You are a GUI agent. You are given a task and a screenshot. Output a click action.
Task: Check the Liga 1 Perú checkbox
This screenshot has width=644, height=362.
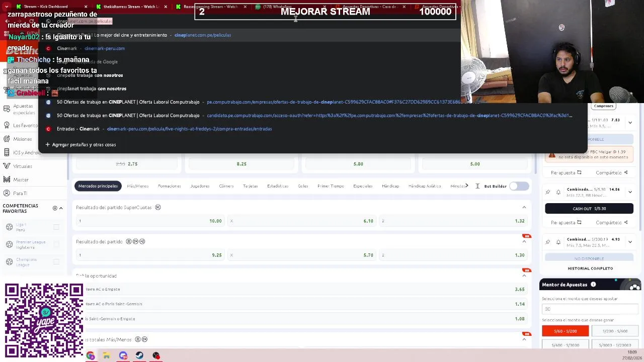tap(56, 227)
